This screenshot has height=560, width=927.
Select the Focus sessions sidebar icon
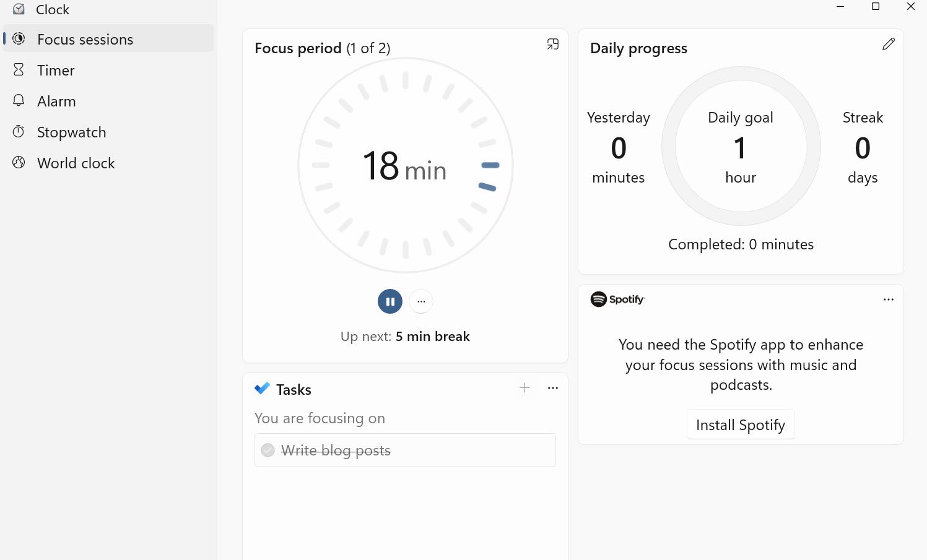tap(19, 39)
